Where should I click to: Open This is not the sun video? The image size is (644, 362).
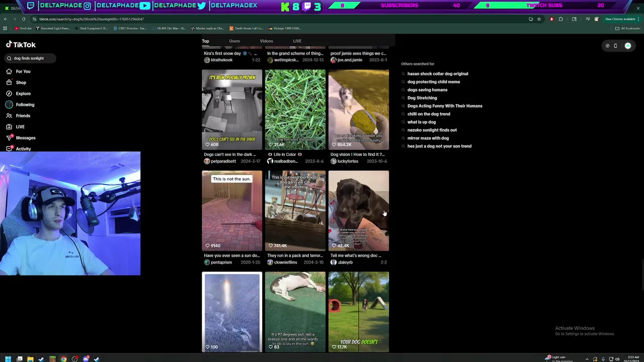pyautogui.click(x=232, y=211)
